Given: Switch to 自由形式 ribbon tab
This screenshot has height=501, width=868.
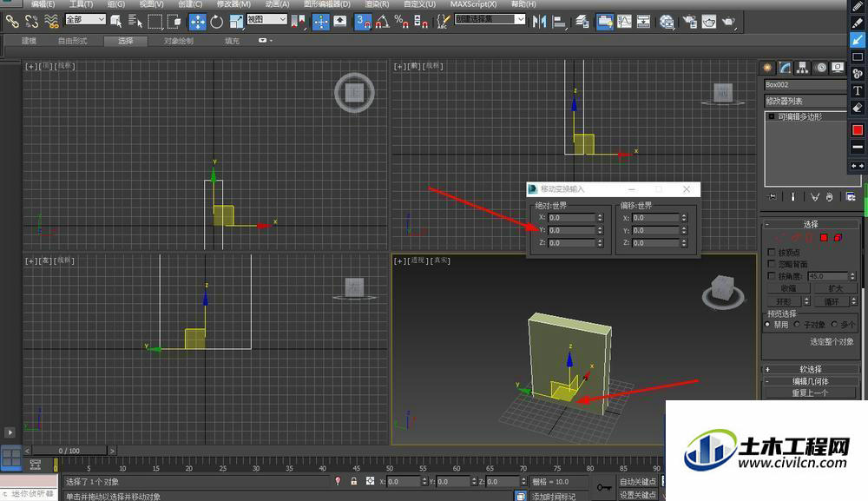Looking at the screenshot, I should [73, 41].
